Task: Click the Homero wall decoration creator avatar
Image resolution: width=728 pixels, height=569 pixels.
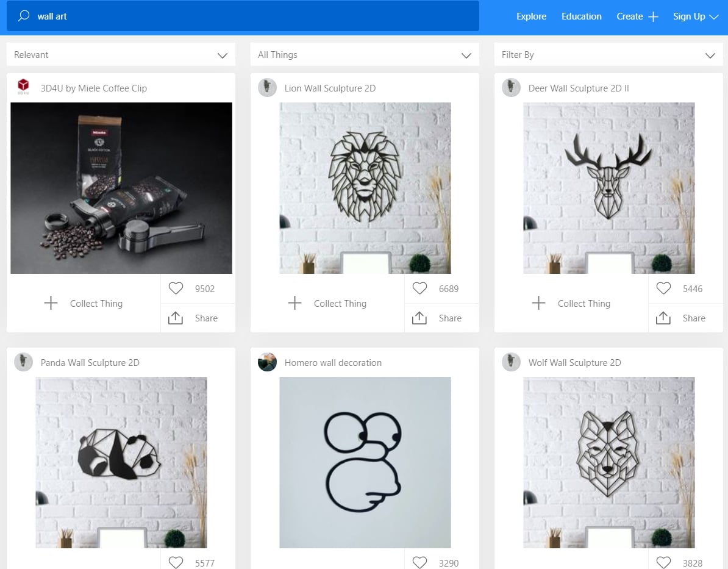Action: (x=267, y=362)
